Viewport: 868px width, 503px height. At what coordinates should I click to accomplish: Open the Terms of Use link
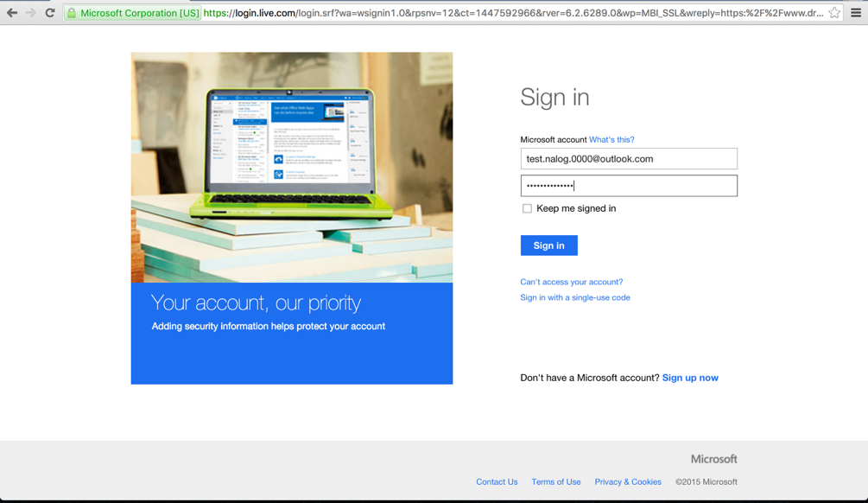point(555,482)
